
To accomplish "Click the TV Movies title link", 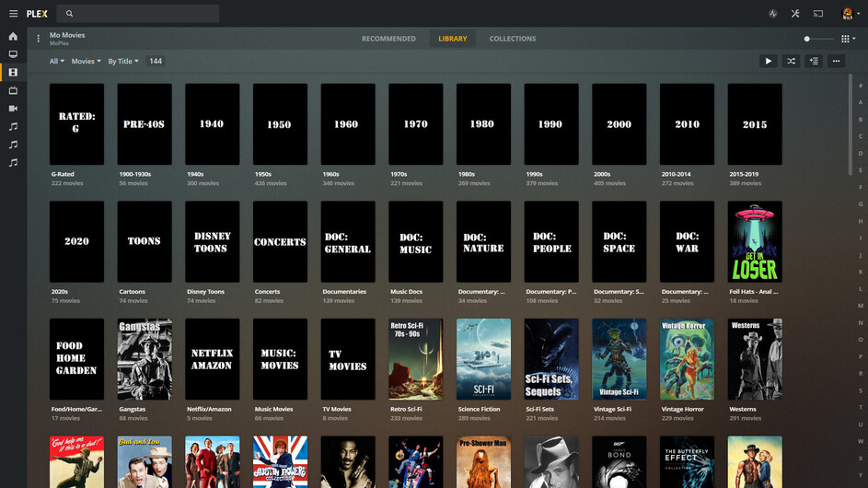I will click(337, 410).
